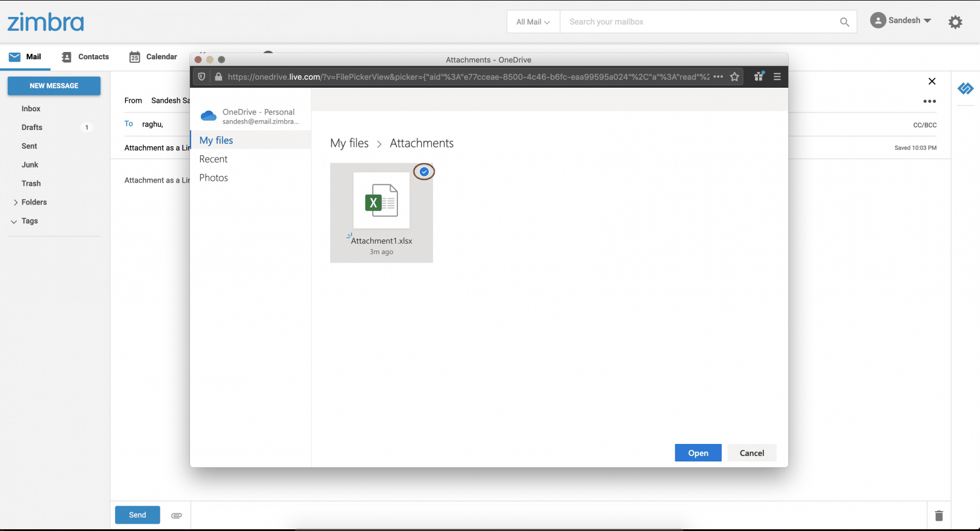Collapse the Tags section
The image size is (980, 531).
coord(14,222)
